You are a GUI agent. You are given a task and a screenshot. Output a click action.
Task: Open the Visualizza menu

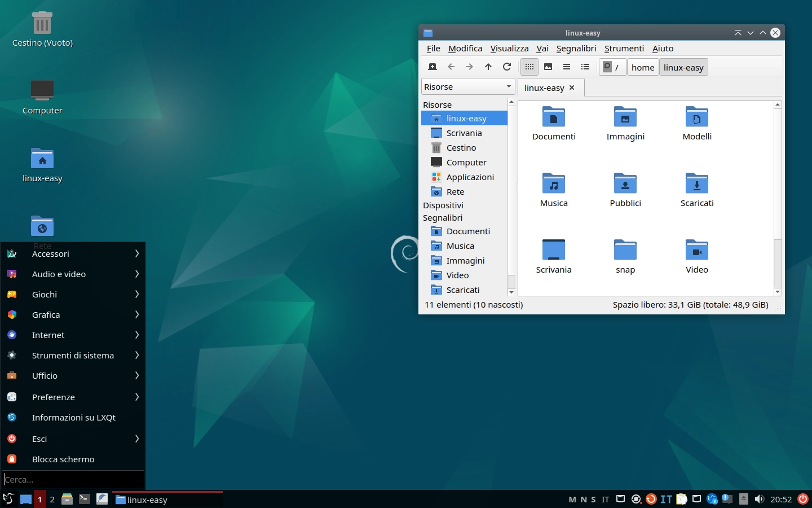click(x=509, y=49)
